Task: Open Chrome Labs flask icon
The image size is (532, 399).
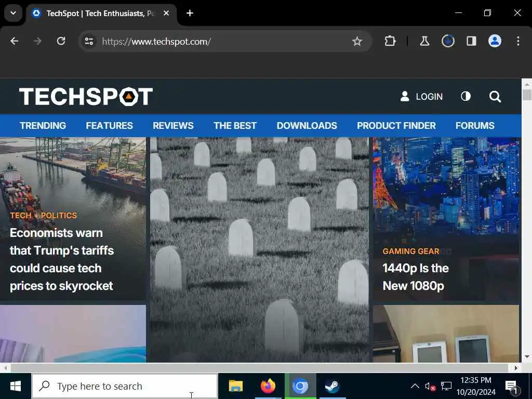Action: click(x=424, y=42)
